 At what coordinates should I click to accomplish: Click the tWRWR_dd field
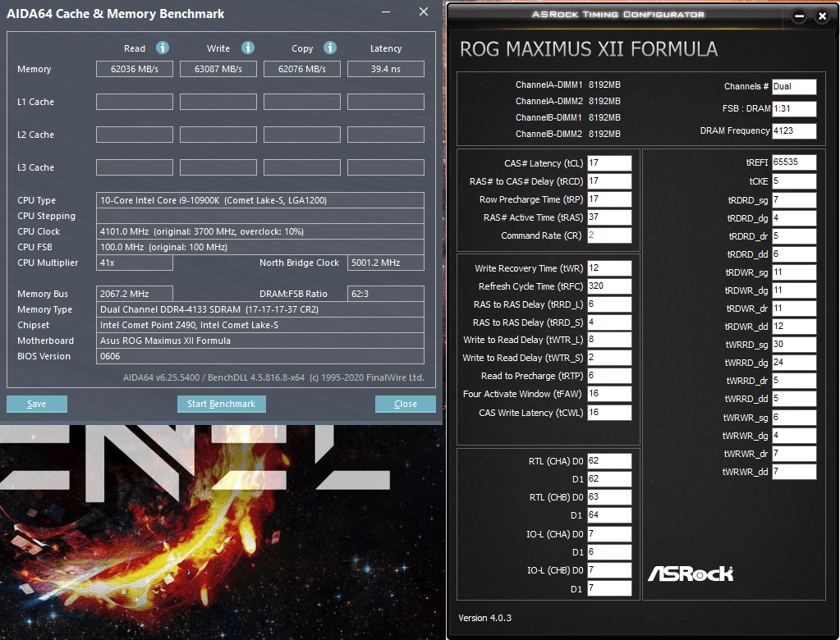click(x=794, y=472)
